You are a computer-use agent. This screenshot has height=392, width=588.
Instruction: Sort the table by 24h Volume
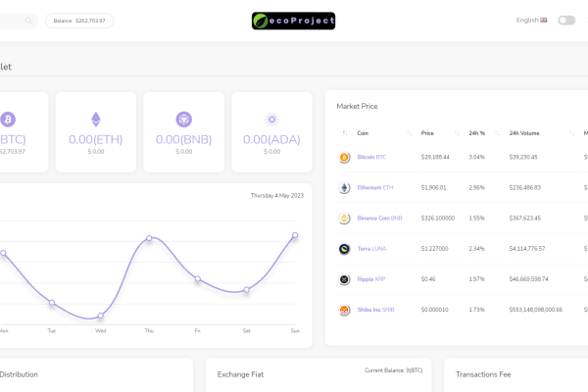click(524, 133)
